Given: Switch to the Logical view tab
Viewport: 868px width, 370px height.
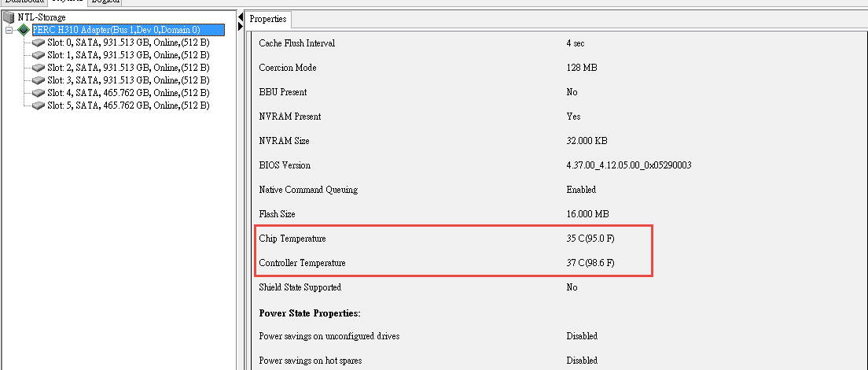Looking at the screenshot, I should point(105,2).
